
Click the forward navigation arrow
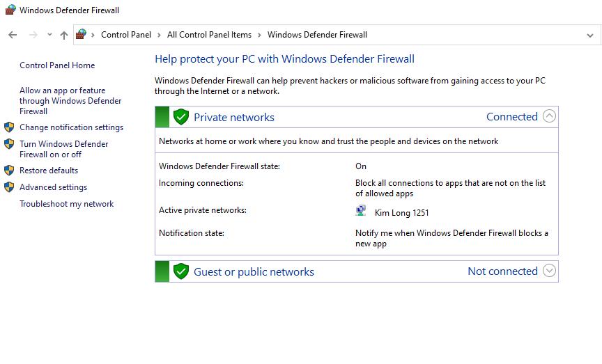pyautogui.click(x=33, y=35)
